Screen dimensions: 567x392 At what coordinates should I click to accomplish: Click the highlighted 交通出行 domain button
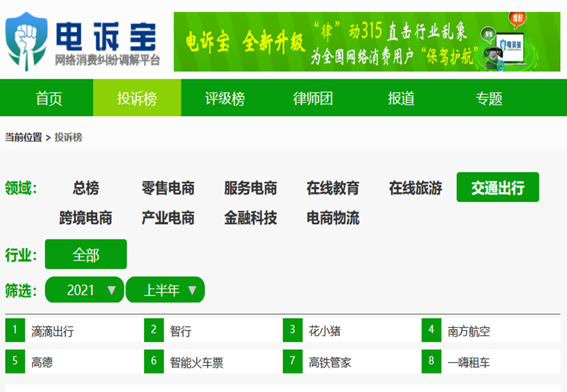click(x=498, y=187)
